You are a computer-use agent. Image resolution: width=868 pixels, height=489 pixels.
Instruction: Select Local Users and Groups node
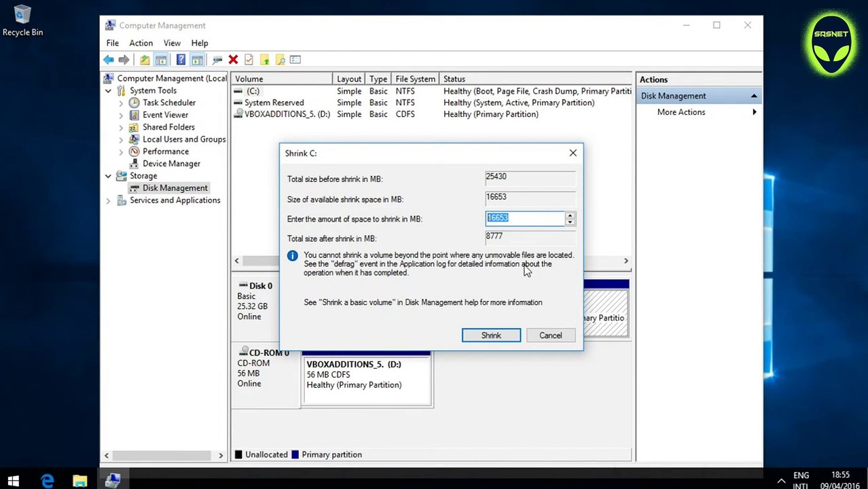click(x=183, y=139)
